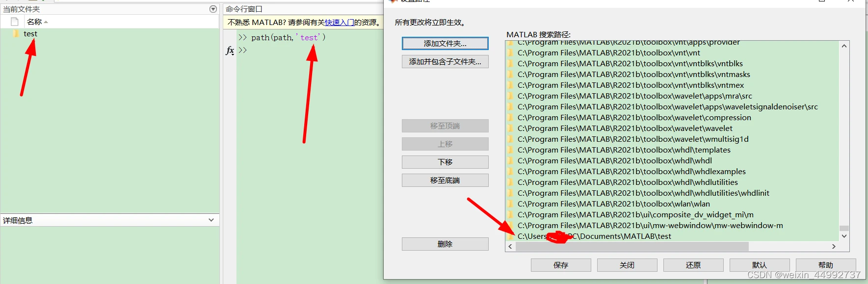Sort files by the 名称 column header
The width and height of the screenshot is (868, 284).
tap(34, 22)
